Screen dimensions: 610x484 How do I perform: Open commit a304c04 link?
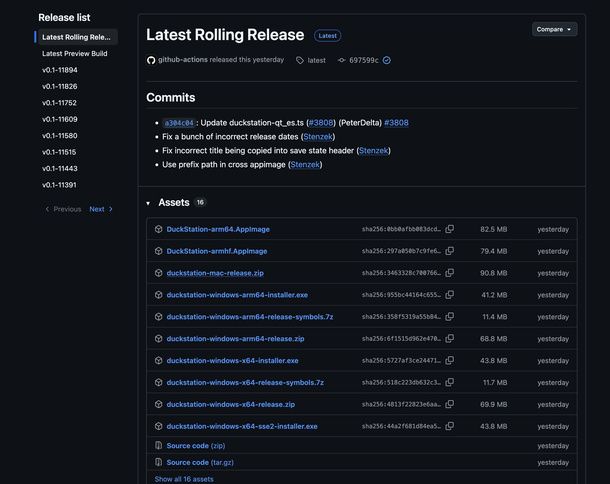click(179, 123)
